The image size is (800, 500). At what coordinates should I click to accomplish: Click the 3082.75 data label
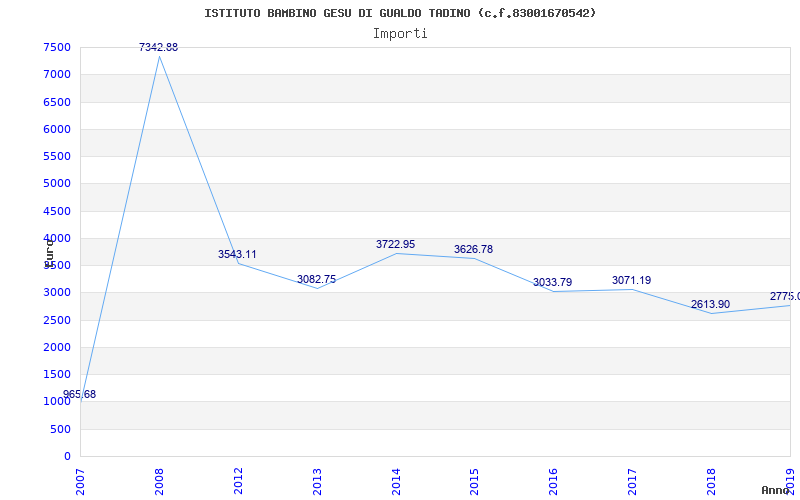(316, 279)
